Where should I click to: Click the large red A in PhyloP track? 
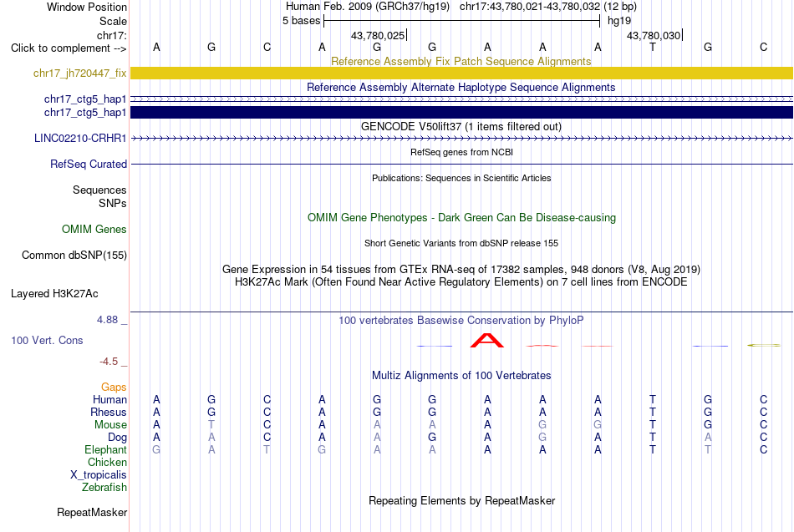click(487, 340)
